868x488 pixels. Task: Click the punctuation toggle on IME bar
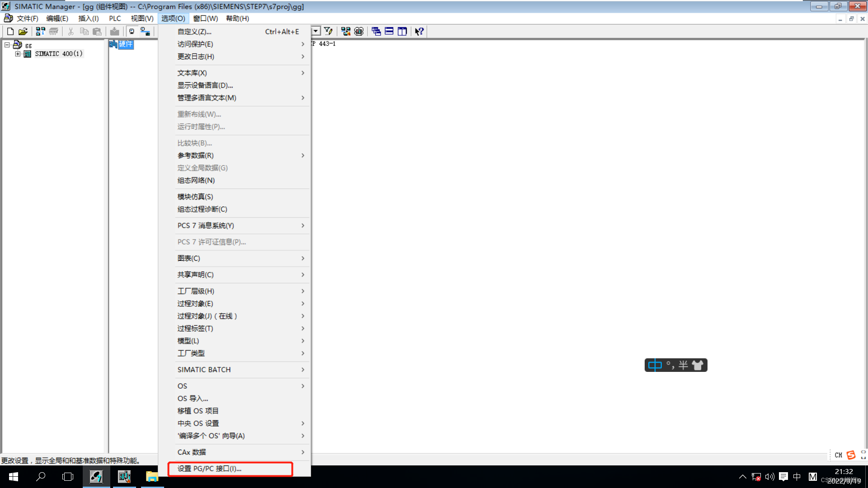click(x=670, y=365)
